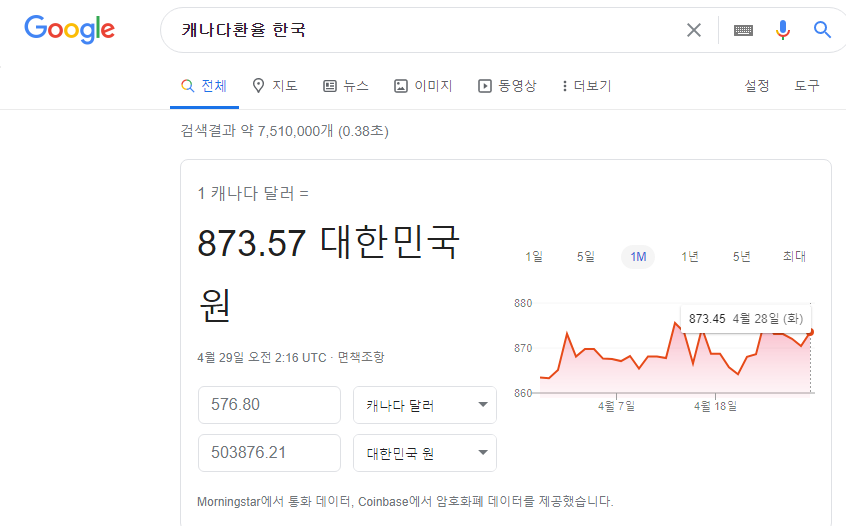Screen dimensions: 846x526
Task: Expand the 더보기 more menu
Action: point(586,86)
